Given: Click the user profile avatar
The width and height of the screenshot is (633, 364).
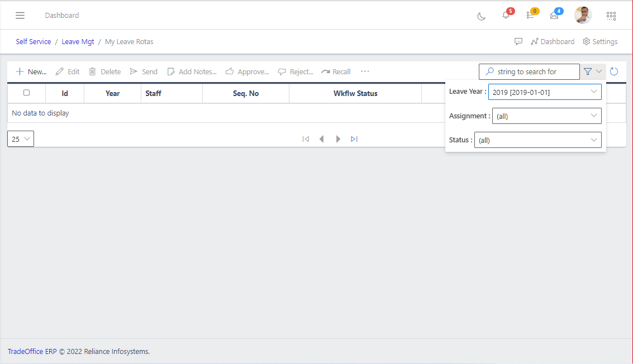Looking at the screenshot, I should 583,15.
